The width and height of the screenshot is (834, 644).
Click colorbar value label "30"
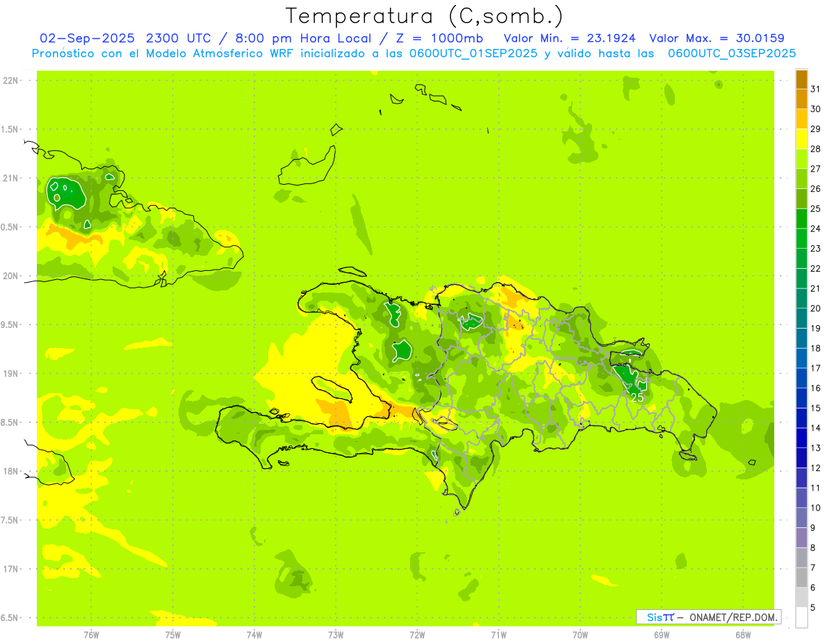(815, 109)
